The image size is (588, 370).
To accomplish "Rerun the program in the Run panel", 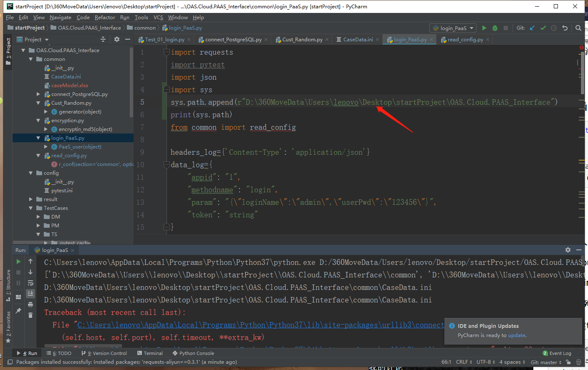I will click(18, 261).
